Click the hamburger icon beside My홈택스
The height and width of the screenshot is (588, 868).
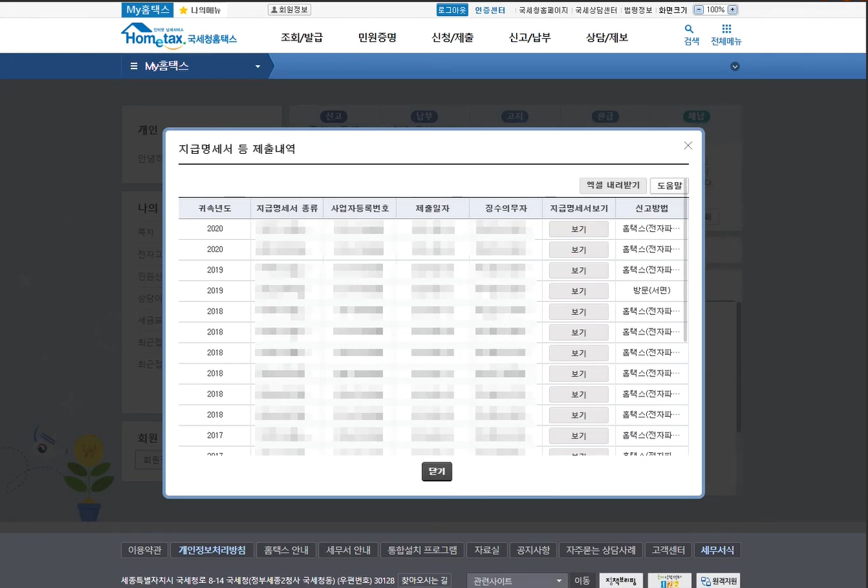[134, 65]
